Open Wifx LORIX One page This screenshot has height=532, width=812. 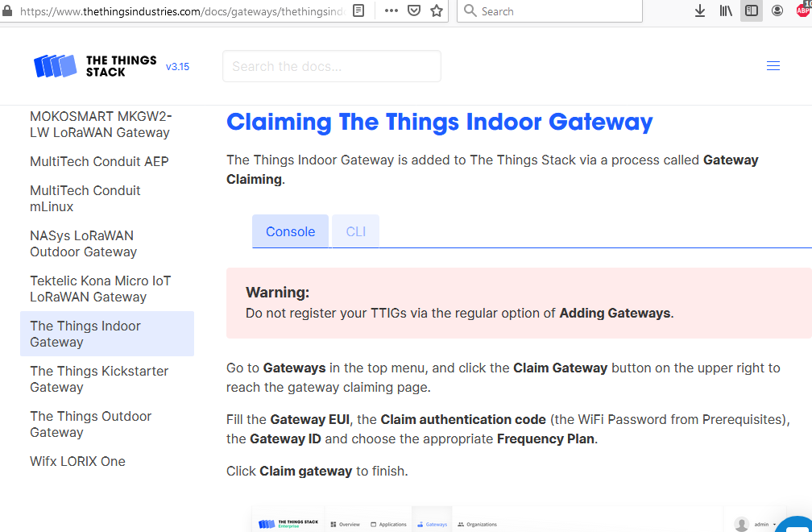(77, 461)
